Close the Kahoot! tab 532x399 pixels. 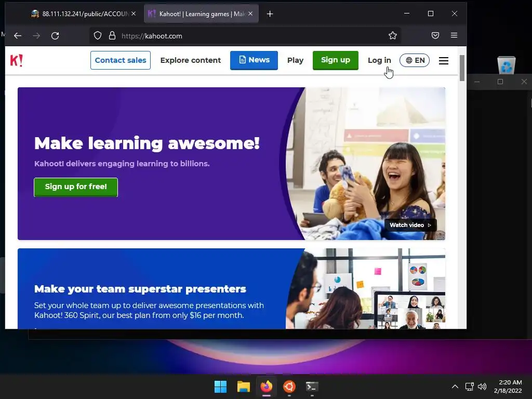point(250,14)
